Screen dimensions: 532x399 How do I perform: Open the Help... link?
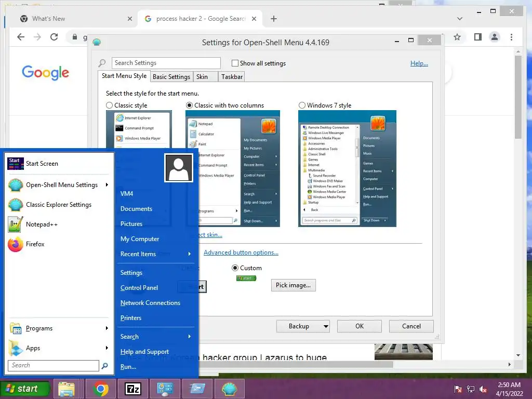pyautogui.click(x=419, y=63)
